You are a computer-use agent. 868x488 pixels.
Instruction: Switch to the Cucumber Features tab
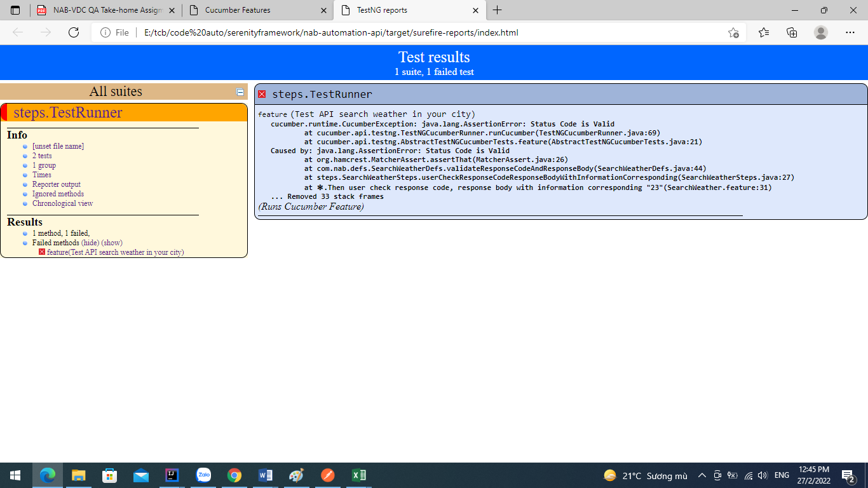click(258, 10)
